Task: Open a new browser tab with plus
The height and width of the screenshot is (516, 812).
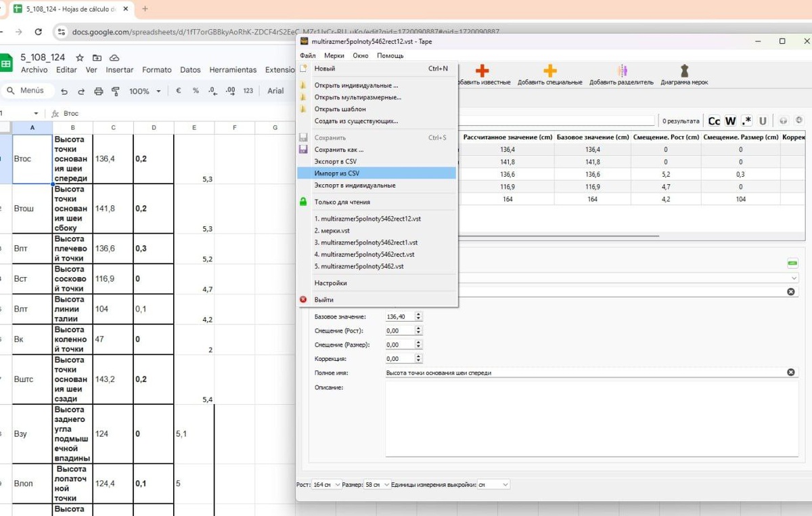Action: click(x=145, y=9)
